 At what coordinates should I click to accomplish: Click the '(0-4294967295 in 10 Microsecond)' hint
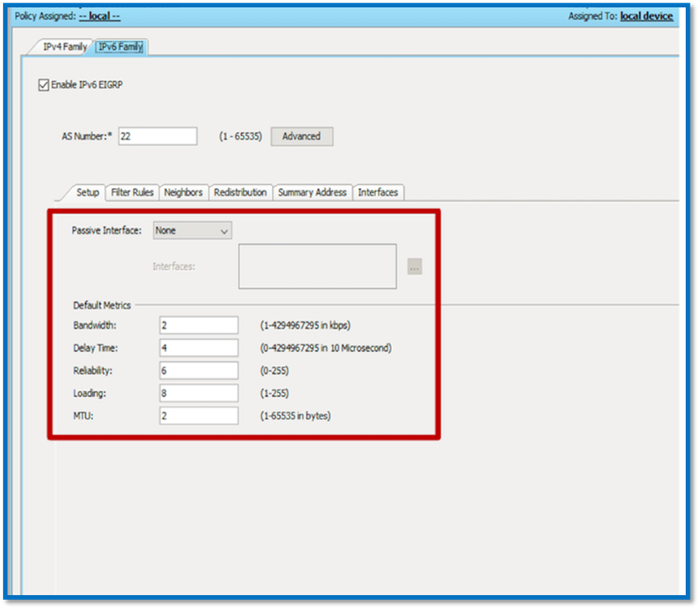326,348
